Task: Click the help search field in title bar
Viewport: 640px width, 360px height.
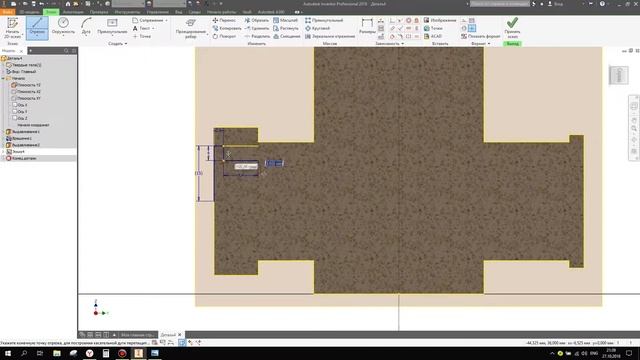Action: click(x=500, y=4)
